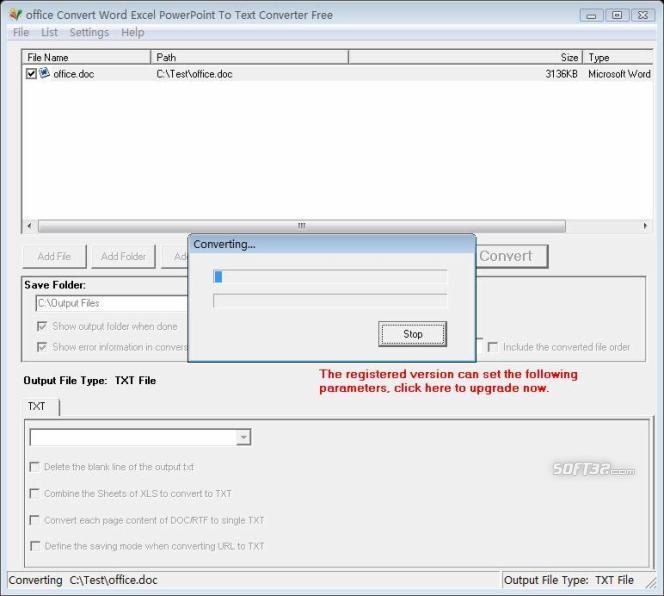Uncheck the office.doc file checkbox
This screenshot has width=664, height=596.
click(x=32, y=73)
